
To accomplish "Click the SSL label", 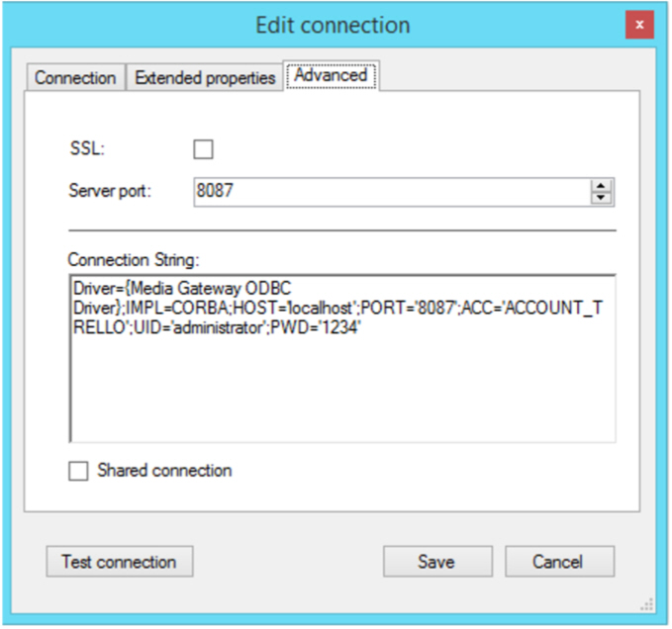I will pyautogui.click(x=87, y=149).
